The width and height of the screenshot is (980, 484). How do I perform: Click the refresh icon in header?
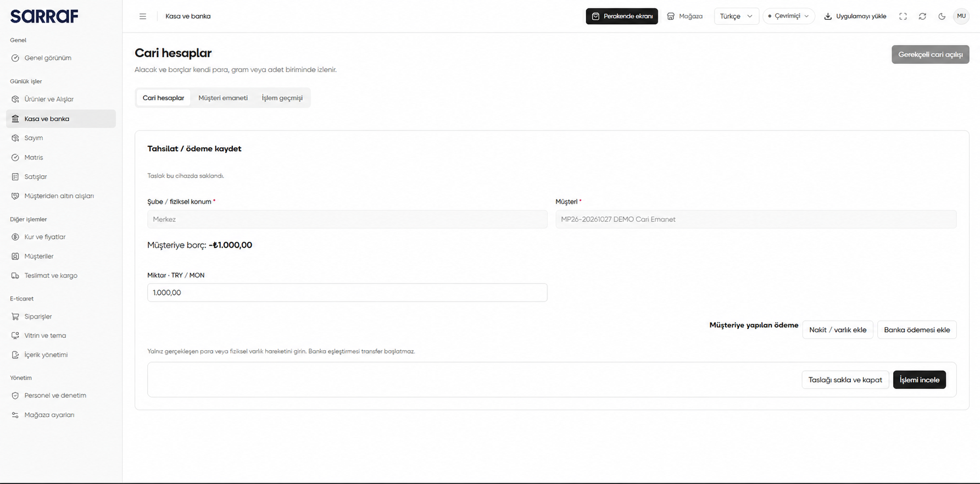click(x=922, y=16)
